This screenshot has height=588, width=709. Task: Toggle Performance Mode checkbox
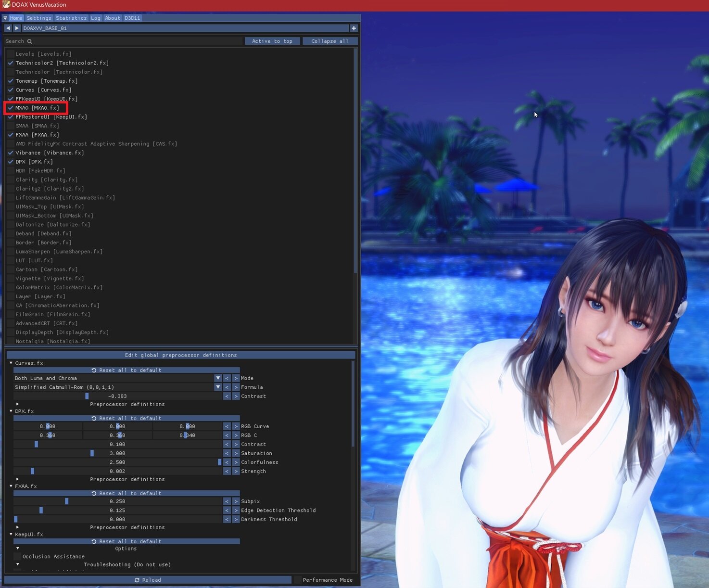point(298,580)
